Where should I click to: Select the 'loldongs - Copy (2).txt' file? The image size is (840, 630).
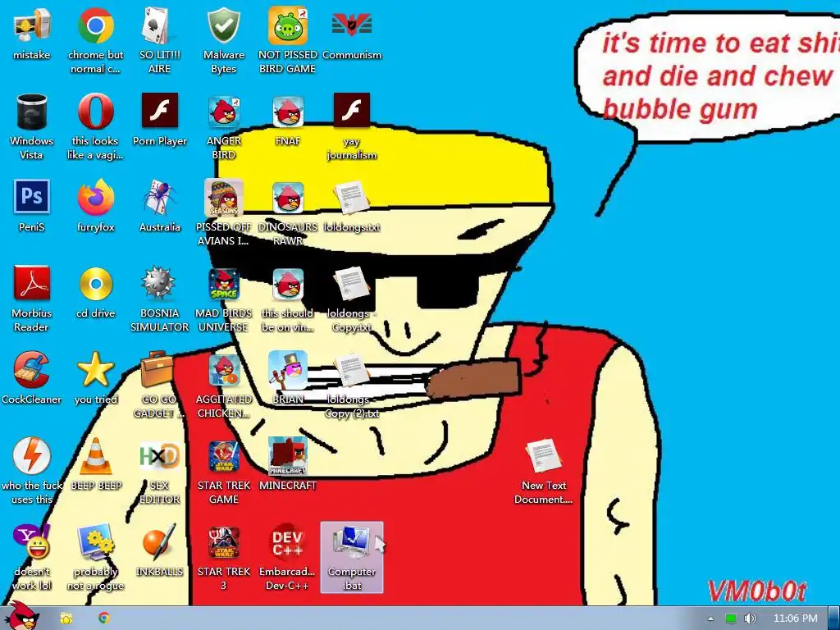pos(352,386)
